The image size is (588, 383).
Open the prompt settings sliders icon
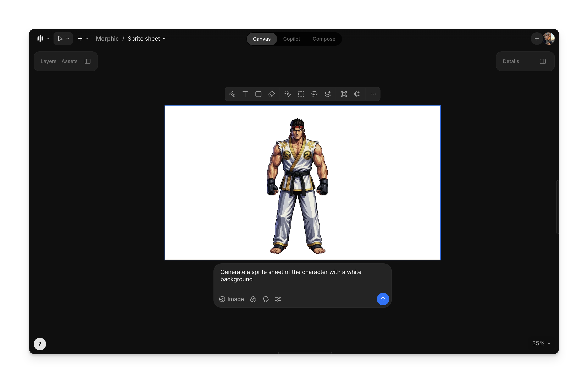click(278, 299)
